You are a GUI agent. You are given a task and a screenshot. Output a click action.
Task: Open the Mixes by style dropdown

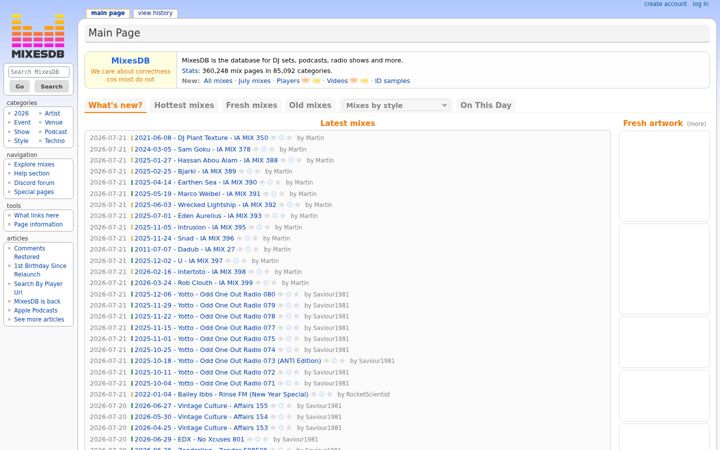coord(396,105)
